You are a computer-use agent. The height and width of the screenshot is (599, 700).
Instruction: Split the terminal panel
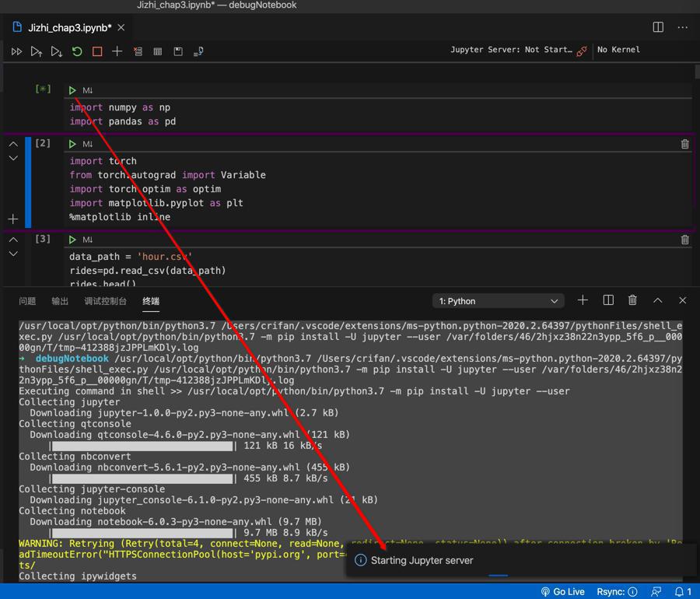pyautogui.click(x=608, y=300)
